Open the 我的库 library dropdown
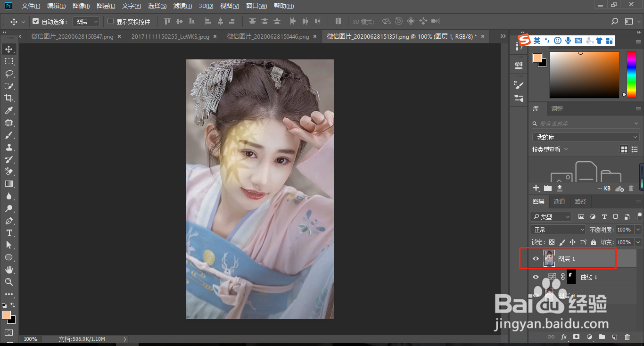644x346 pixels. pyautogui.click(x=586, y=137)
